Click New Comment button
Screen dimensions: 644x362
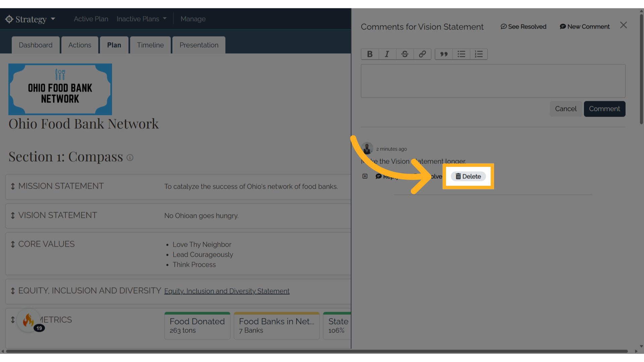[585, 26]
